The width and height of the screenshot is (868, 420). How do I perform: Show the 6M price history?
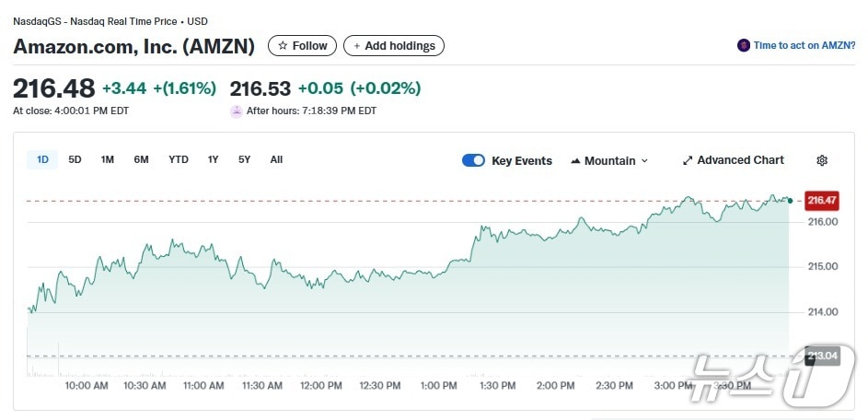click(x=141, y=159)
